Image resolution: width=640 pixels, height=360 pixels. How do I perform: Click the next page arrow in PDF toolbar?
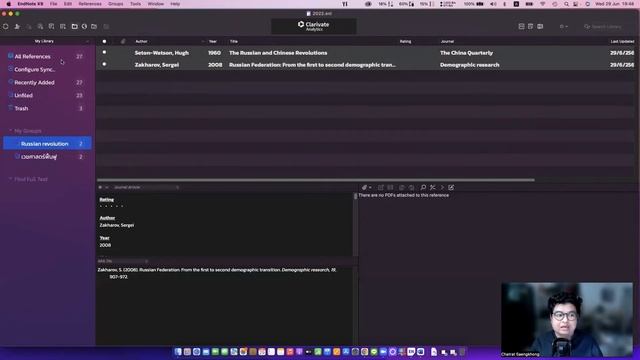pyautogui.click(x=442, y=187)
